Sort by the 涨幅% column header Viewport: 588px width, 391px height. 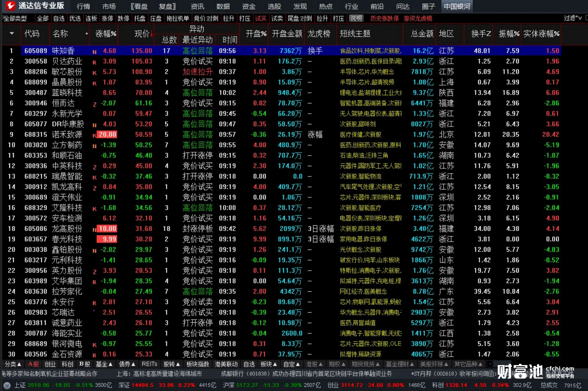pos(106,34)
